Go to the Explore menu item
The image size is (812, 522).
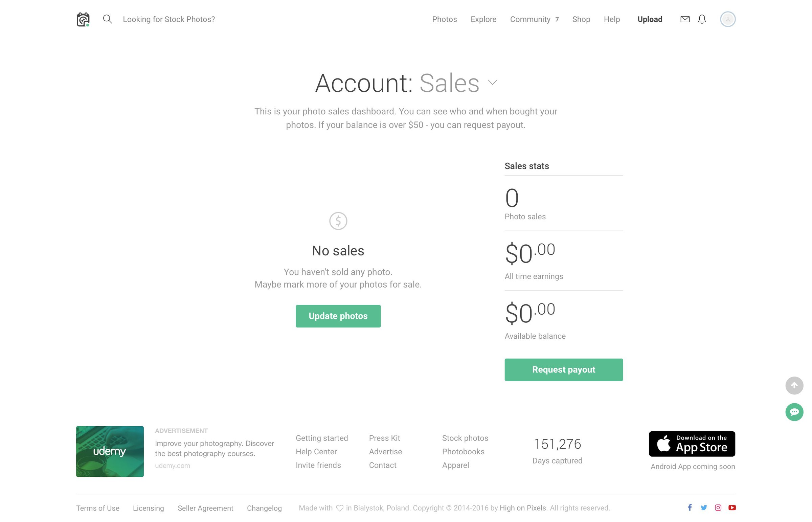[x=483, y=19]
